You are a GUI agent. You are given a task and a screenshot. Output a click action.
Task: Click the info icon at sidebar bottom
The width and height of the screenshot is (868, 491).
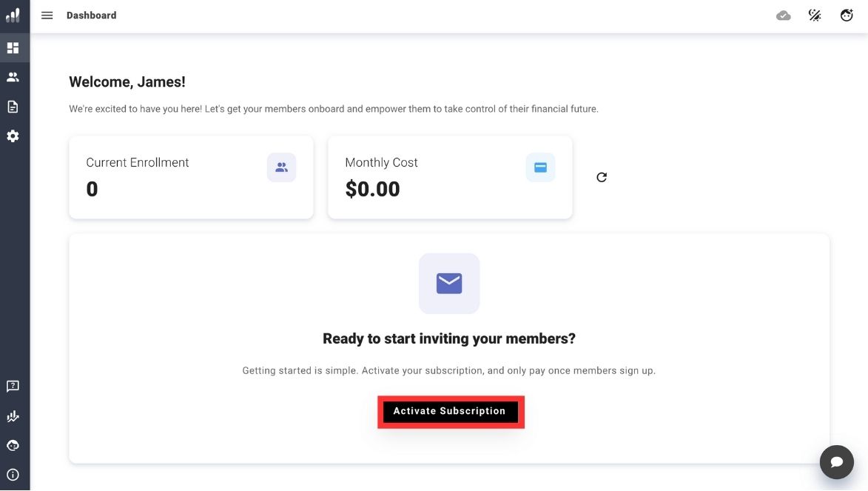13,475
